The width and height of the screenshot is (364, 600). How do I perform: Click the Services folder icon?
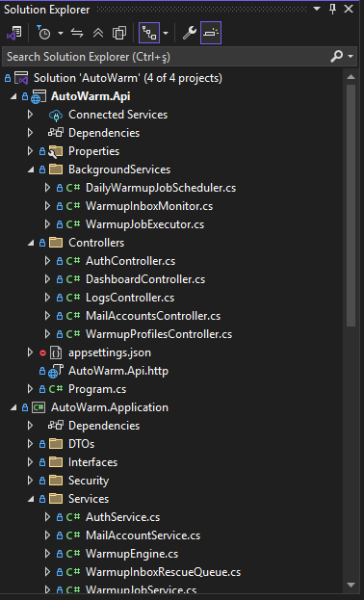pos(56,499)
